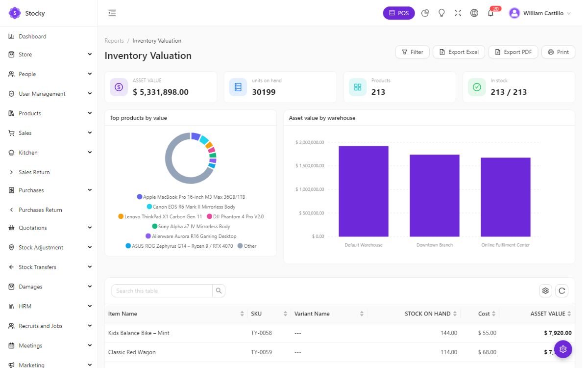Toggle the Other legend swatch

[x=240, y=246]
